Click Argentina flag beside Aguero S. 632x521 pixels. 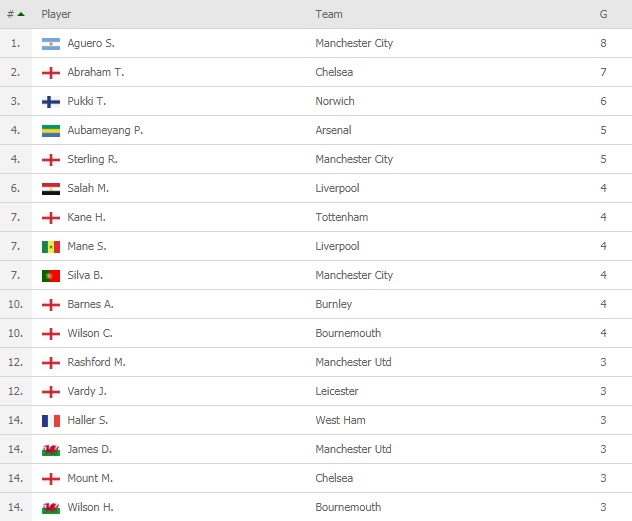tap(51, 44)
